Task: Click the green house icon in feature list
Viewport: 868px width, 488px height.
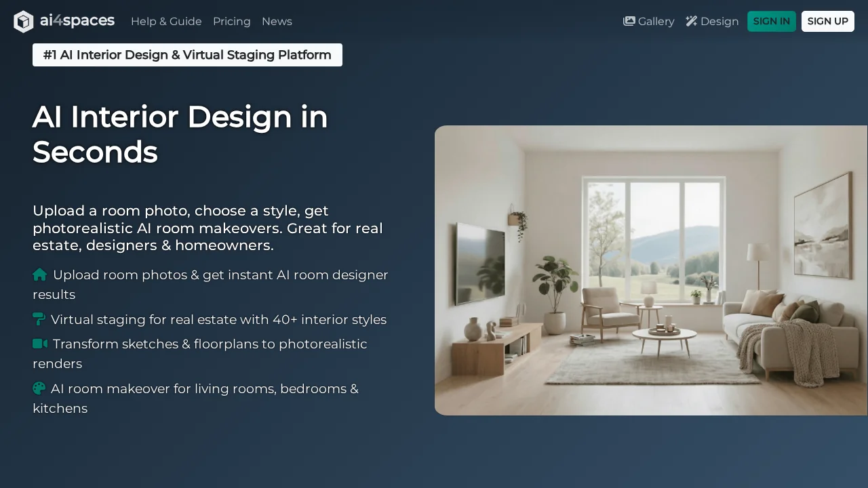Action: [x=39, y=274]
